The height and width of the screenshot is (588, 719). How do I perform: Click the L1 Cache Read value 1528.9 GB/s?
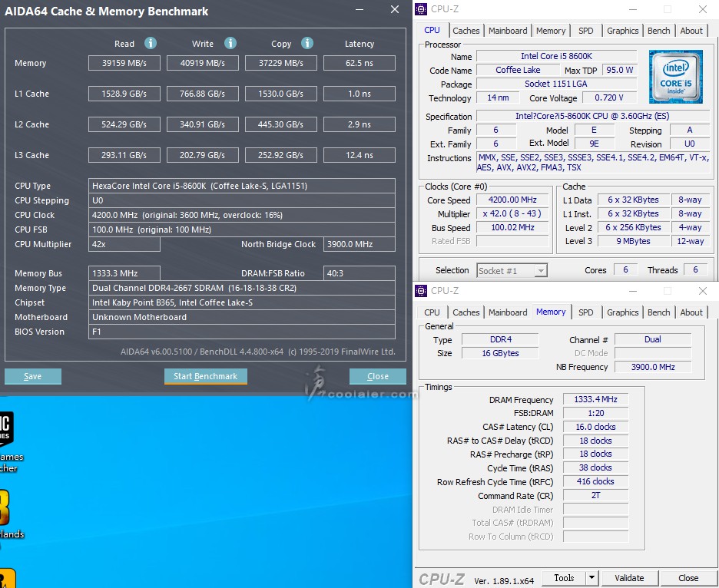click(124, 94)
